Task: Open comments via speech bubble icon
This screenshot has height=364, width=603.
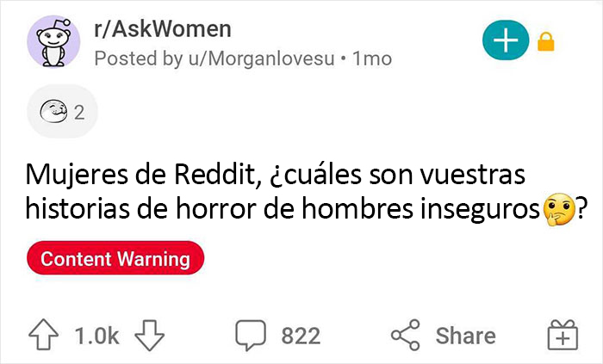Action: (x=251, y=336)
